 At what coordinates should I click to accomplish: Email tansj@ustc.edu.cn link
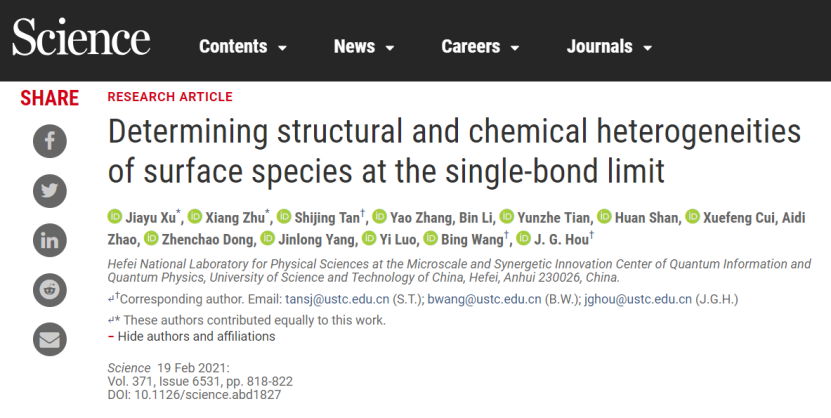[337, 299]
